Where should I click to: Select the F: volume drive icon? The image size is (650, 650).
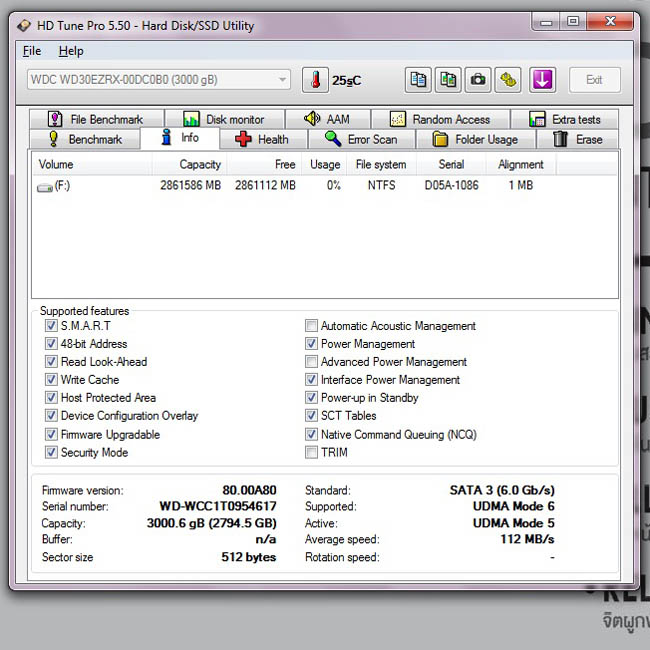point(44,187)
